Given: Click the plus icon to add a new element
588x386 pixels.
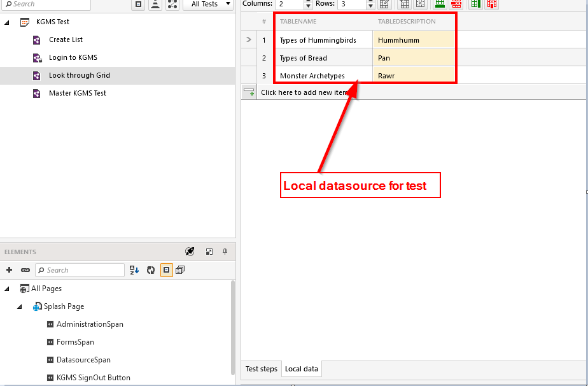Looking at the screenshot, I should click(9, 270).
